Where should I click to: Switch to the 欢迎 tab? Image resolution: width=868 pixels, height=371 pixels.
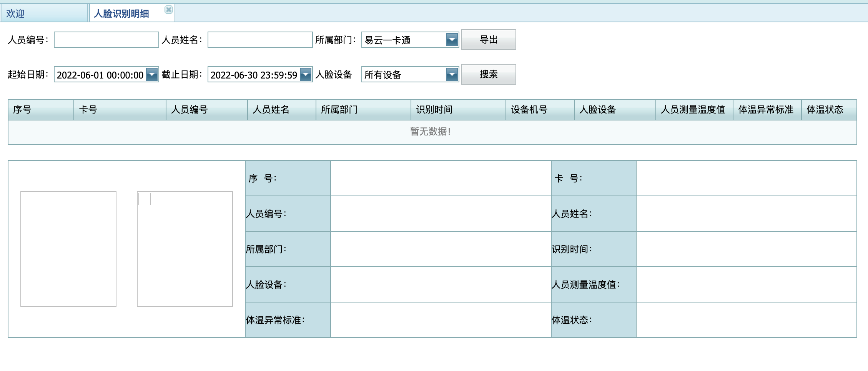coord(44,13)
